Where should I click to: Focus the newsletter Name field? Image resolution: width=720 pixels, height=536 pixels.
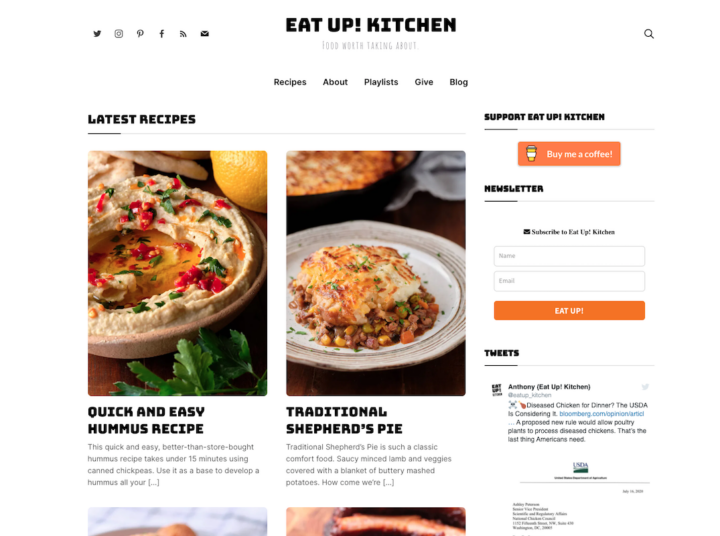click(x=569, y=256)
